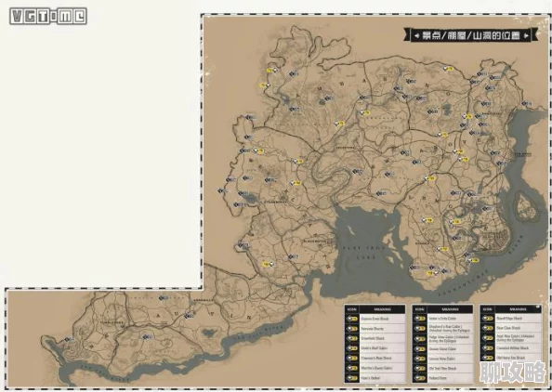This screenshot has height=392, width=552.
Task: Click the Clawson's Rest Shack legend entry
Action: (x=376, y=359)
